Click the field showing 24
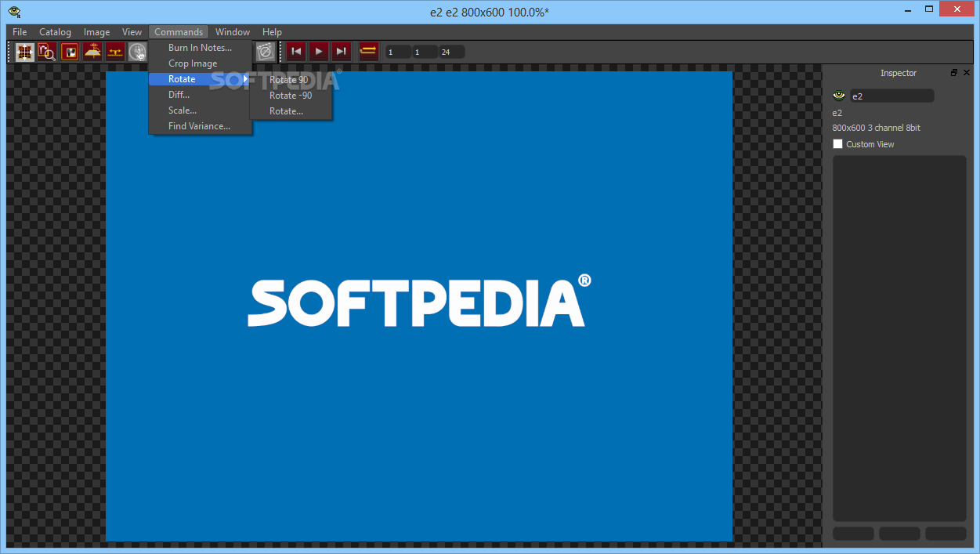 (452, 53)
